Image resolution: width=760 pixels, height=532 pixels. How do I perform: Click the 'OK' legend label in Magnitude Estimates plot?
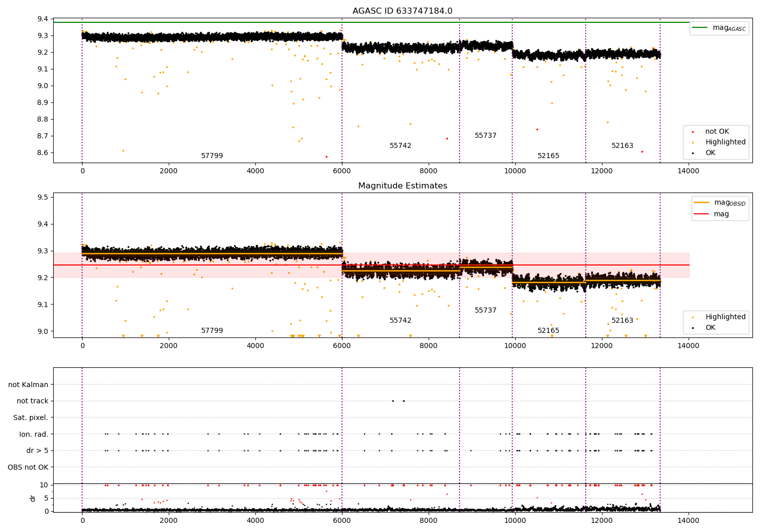click(x=710, y=327)
